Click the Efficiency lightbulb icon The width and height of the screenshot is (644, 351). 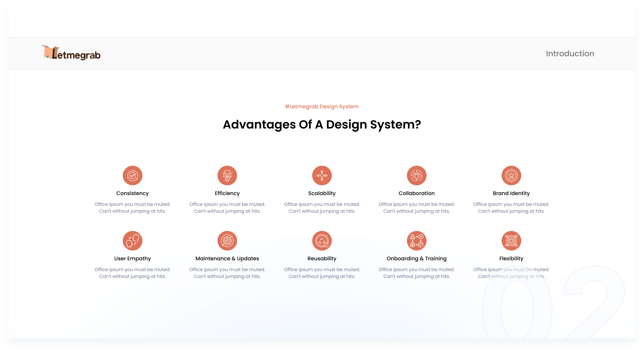click(x=227, y=175)
